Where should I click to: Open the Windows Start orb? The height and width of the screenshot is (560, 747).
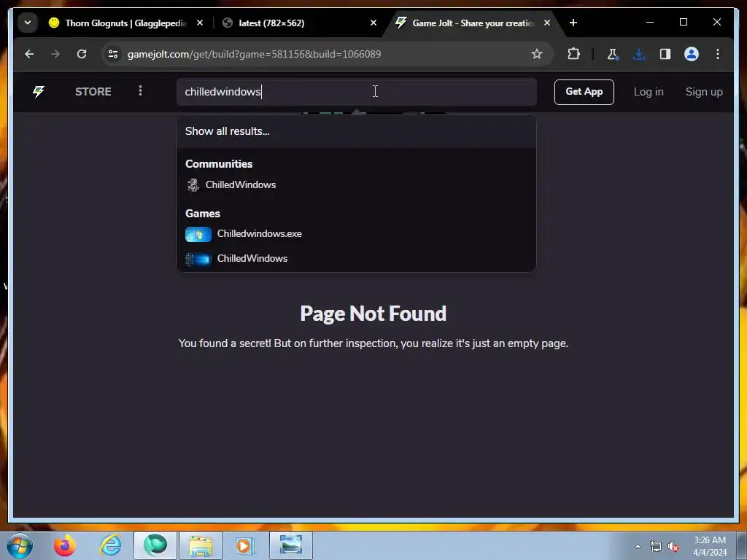point(20,545)
